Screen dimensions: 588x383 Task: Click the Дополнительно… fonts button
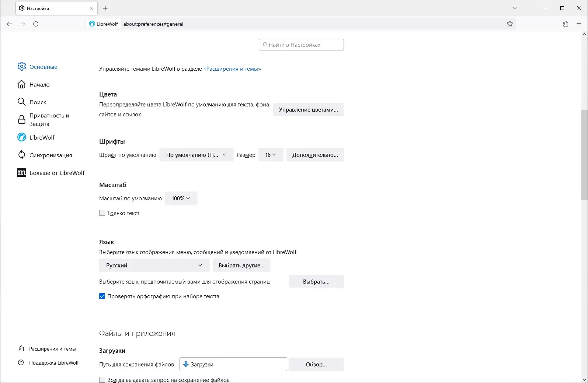point(315,155)
